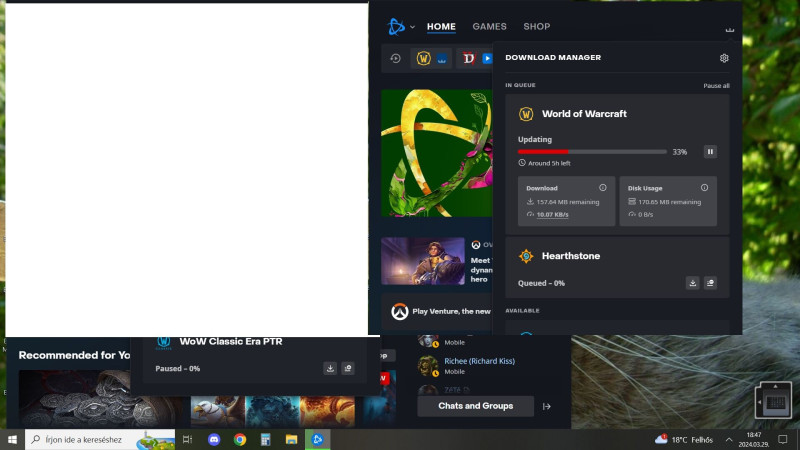Image resolution: width=800 pixels, height=450 pixels.
Task: Click the Hearthstone logo icon in queue
Action: pos(526,256)
